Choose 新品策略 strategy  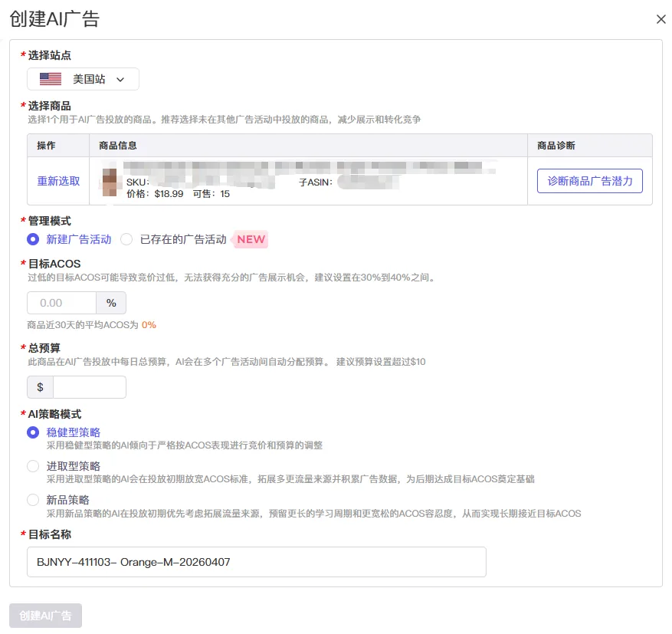coord(33,500)
